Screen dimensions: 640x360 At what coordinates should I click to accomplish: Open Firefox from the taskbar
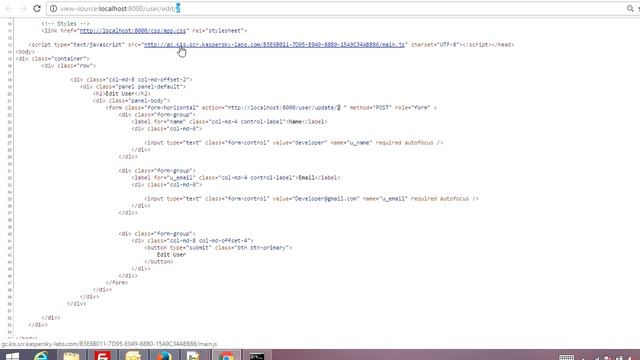point(164,356)
